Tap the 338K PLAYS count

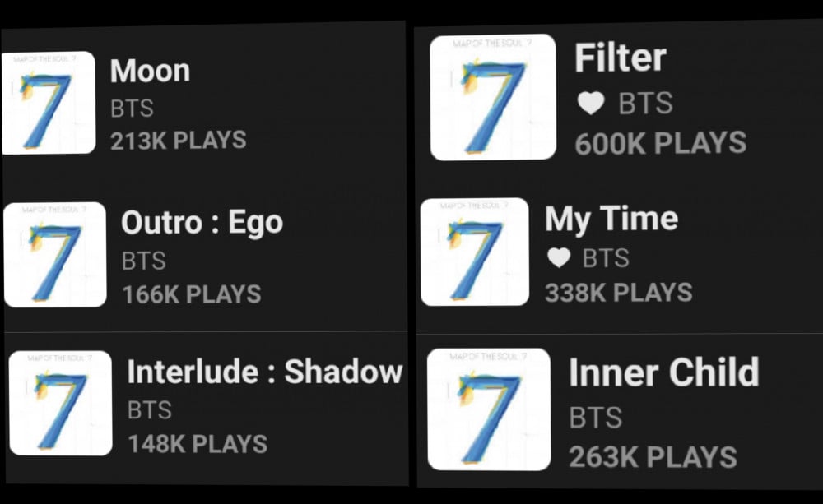[619, 293]
